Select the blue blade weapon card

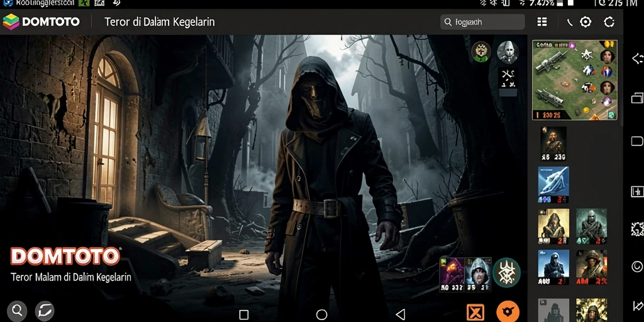(x=553, y=184)
